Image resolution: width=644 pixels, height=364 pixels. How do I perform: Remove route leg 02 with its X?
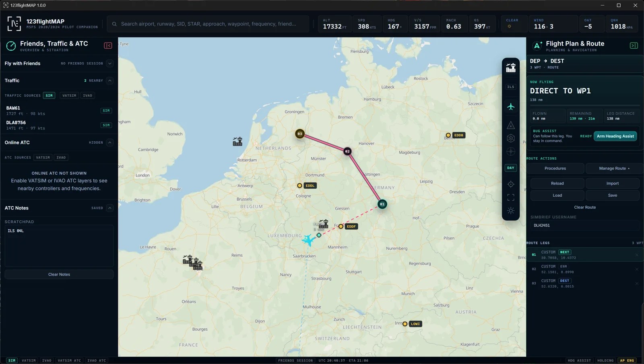[637, 269]
